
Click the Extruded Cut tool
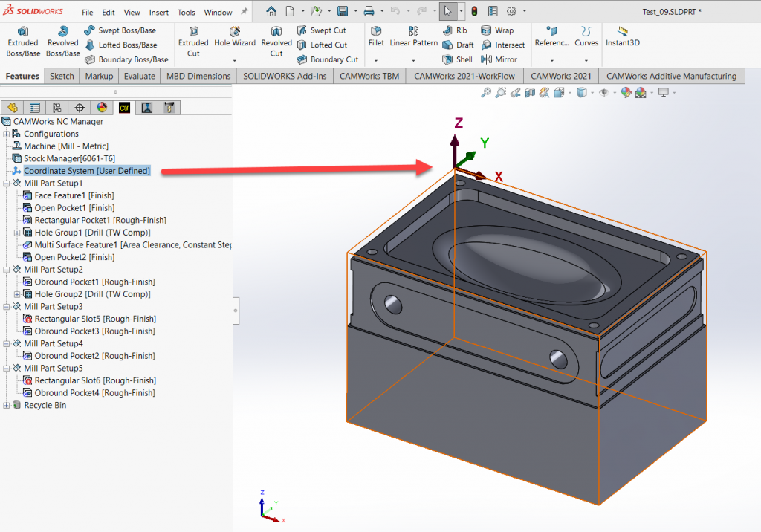(193, 42)
